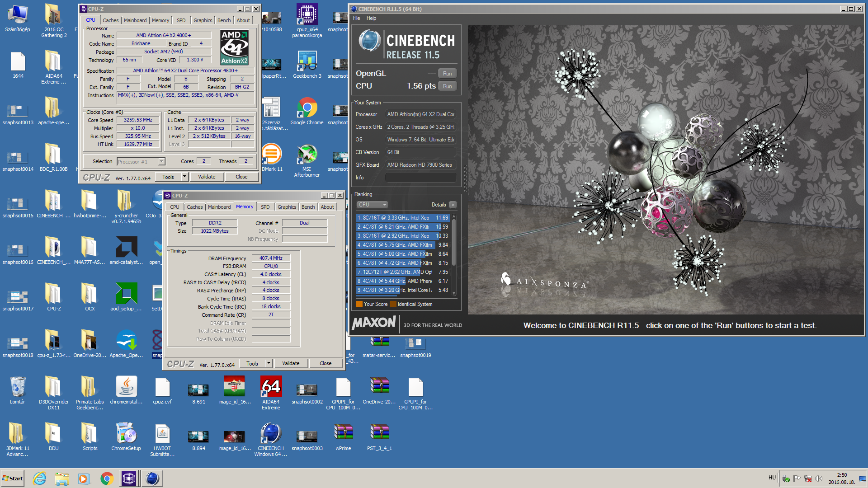Expand the ranking Details arrow button

(x=453, y=205)
